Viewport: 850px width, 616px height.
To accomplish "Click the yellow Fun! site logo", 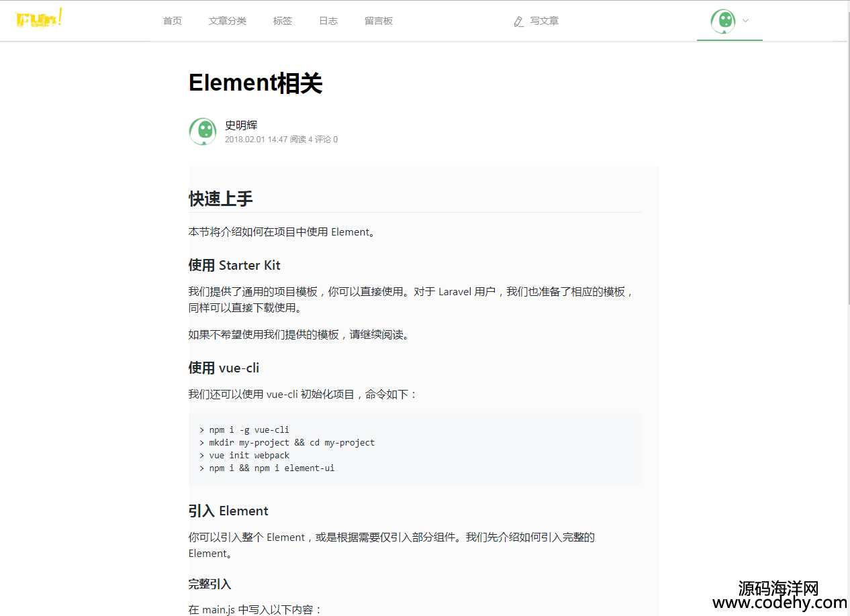I will [x=39, y=19].
